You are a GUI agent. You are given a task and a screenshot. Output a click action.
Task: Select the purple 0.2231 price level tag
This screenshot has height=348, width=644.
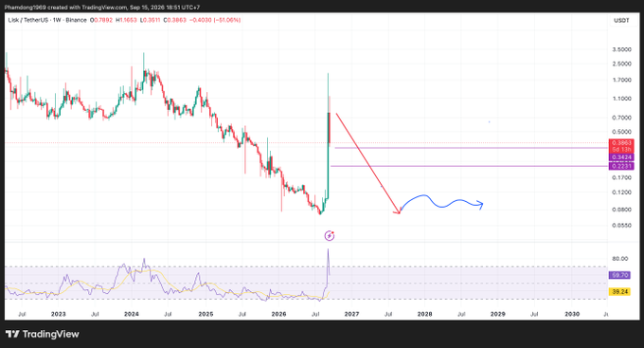click(621, 166)
